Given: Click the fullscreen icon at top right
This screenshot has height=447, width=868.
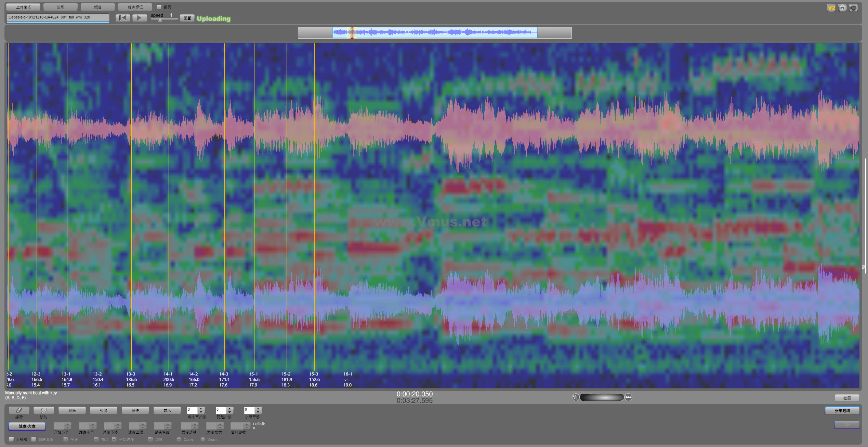Looking at the screenshot, I should click(853, 8).
